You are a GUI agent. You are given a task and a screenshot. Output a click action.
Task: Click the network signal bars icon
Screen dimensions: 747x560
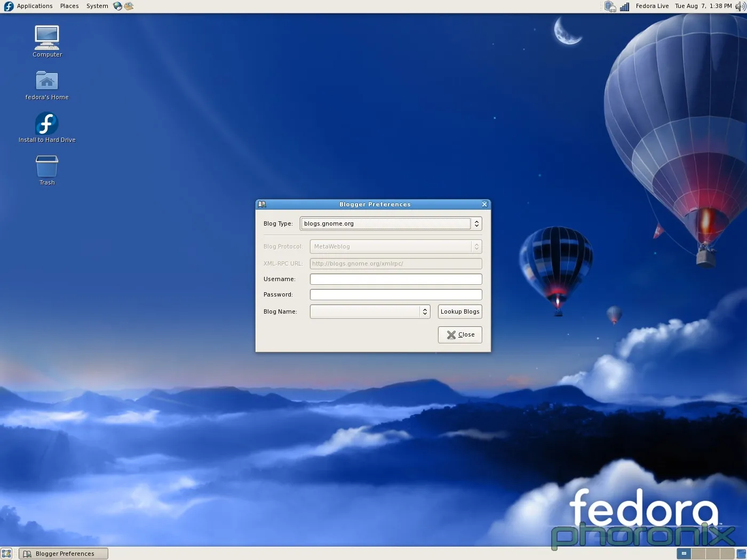[x=624, y=6]
